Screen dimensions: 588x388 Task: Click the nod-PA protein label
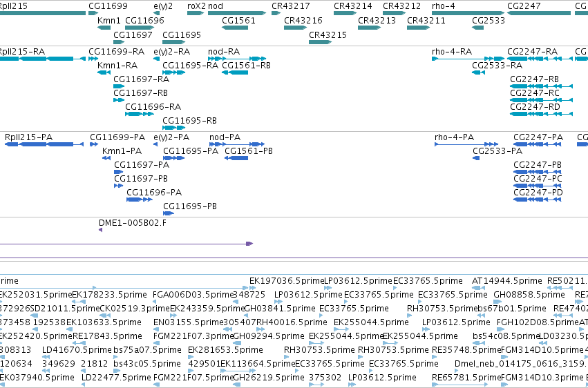click(x=225, y=137)
